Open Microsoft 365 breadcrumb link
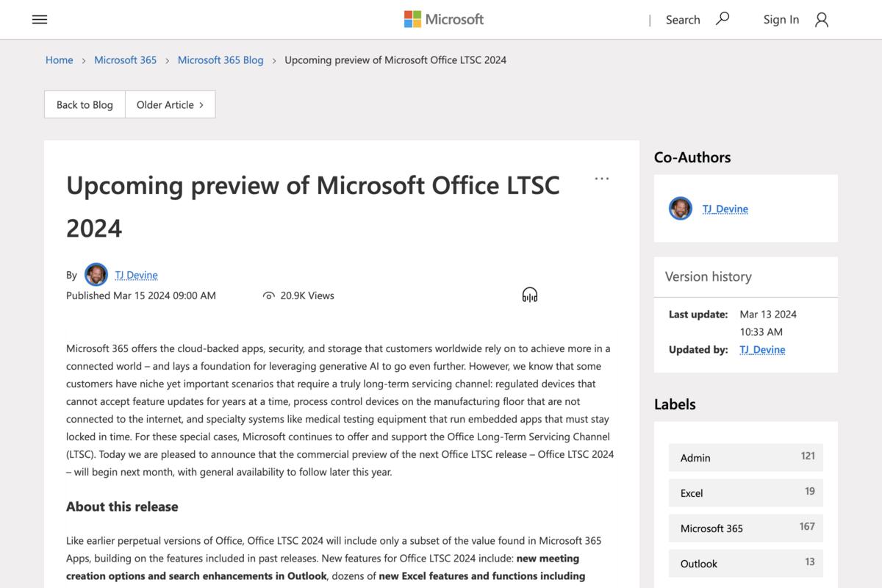Viewport: 882px width, 588px height. pos(126,60)
